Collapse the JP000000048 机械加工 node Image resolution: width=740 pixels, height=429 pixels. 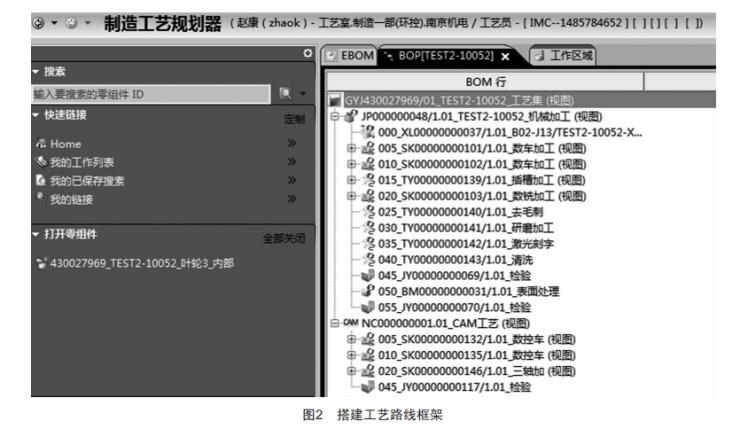coord(335,117)
